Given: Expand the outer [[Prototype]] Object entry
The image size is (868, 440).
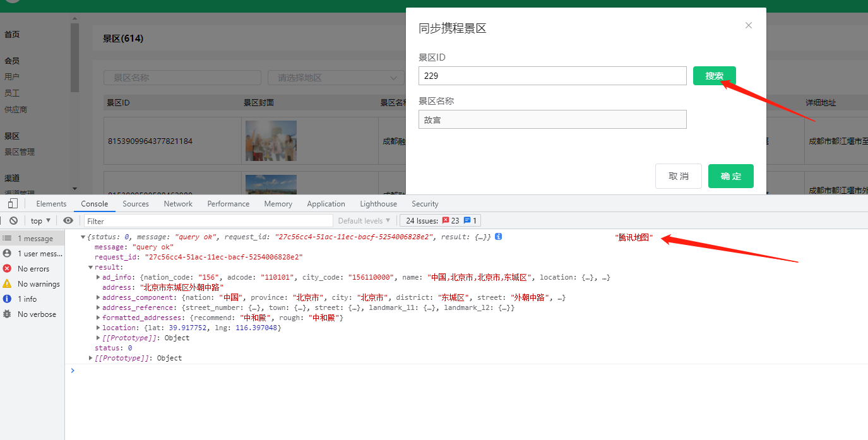Looking at the screenshot, I should tap(90, 358).
